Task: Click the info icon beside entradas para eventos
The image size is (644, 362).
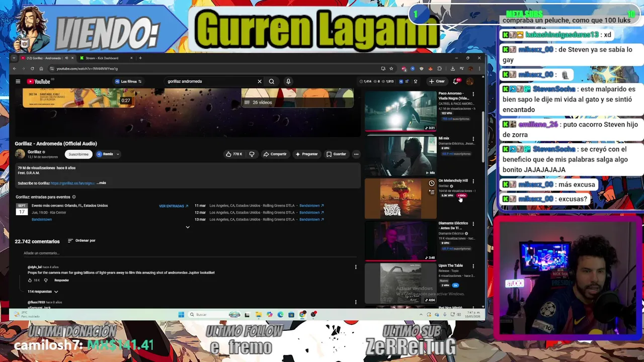Action: coord(74,197)
